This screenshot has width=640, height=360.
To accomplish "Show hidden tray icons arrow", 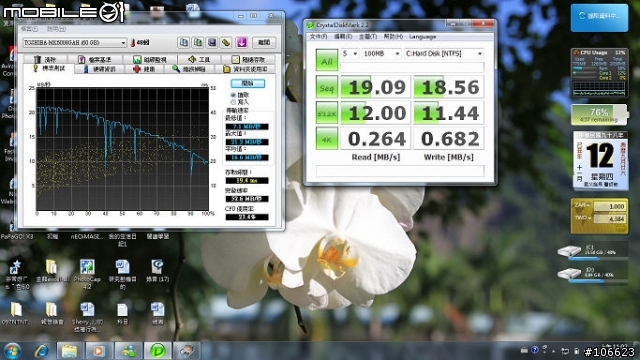I will [x=553, y=351].
